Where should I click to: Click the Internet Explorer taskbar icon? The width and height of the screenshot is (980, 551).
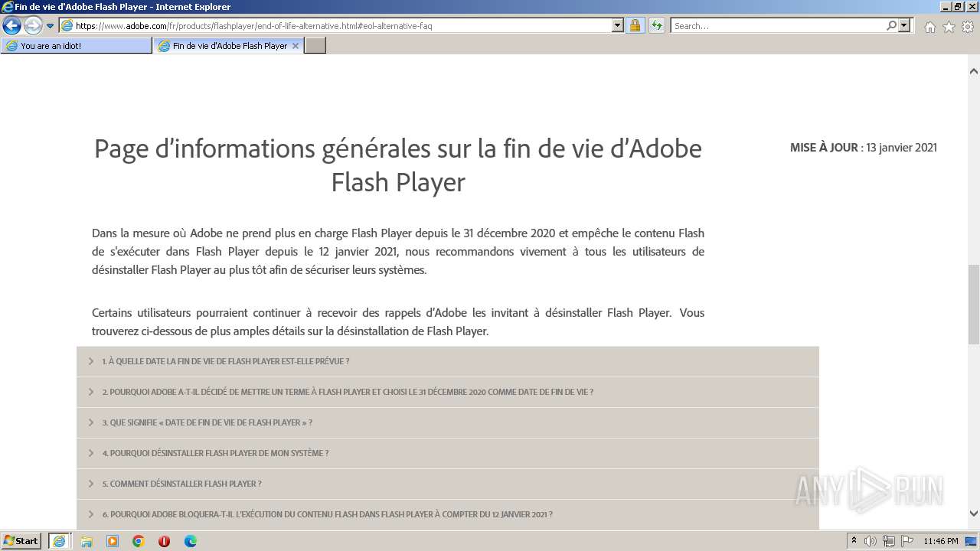(x=60, y=541)
